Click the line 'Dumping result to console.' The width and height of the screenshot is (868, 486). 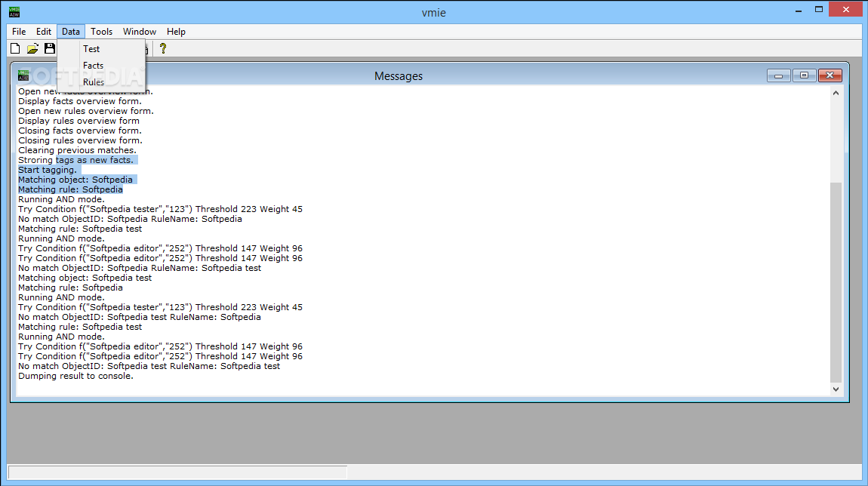pyautogui.click(x=75, y=376)
